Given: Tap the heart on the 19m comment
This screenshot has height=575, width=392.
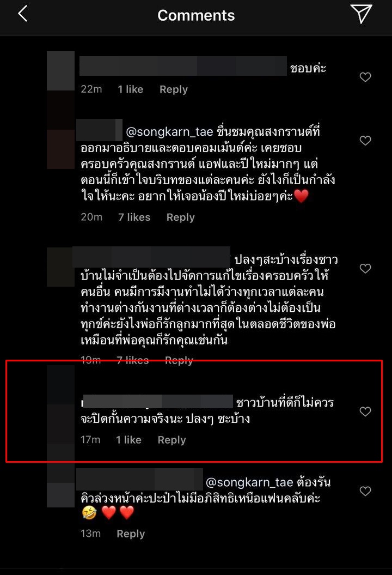Looking at the screenshot, I should [365, 269].
